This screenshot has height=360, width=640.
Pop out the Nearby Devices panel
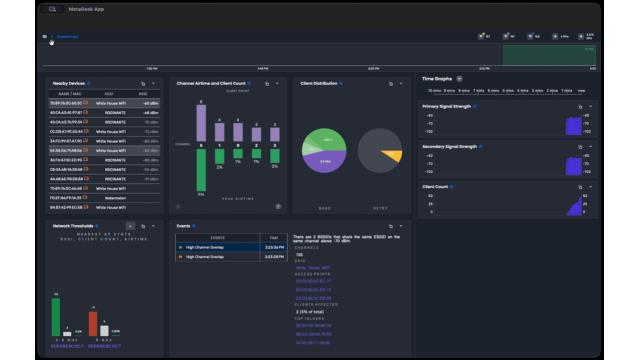pyautogui.click(x=143, y=84)
